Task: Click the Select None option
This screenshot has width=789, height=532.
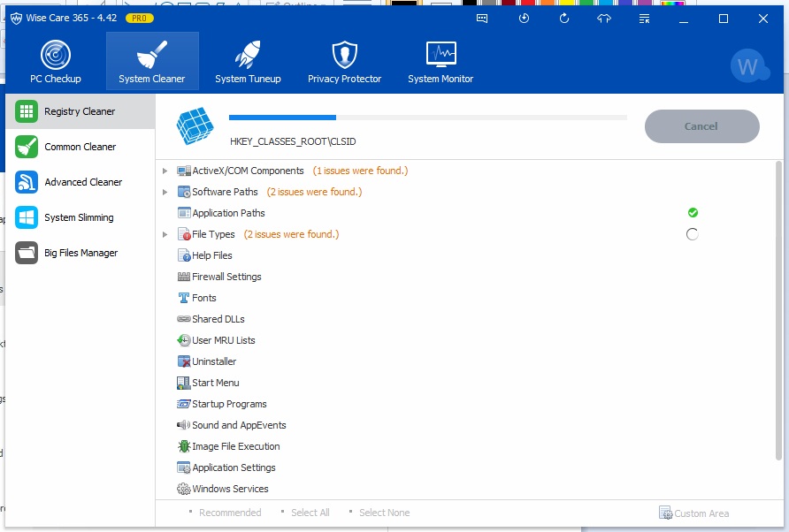Action: [x=384, y=513]
